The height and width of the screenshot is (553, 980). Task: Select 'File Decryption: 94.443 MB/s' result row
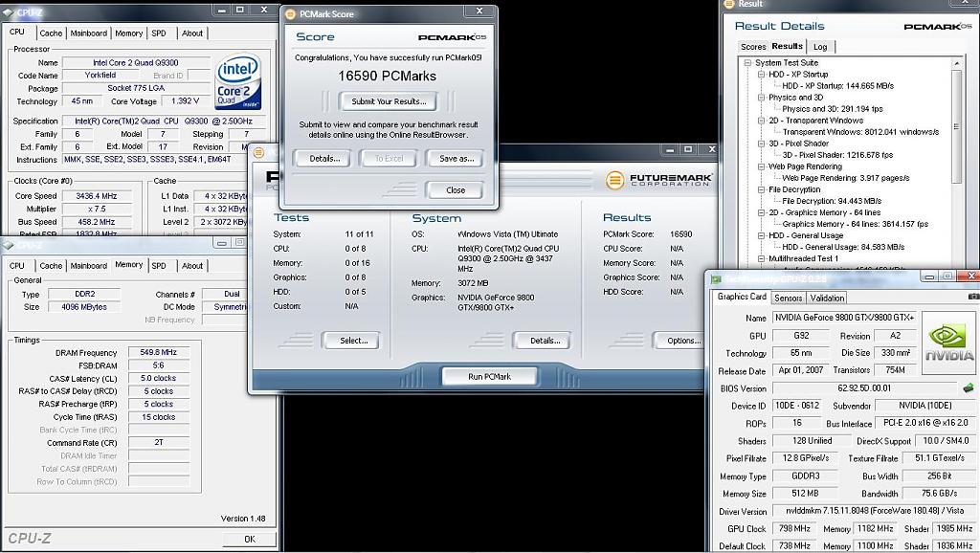[832, 201]
